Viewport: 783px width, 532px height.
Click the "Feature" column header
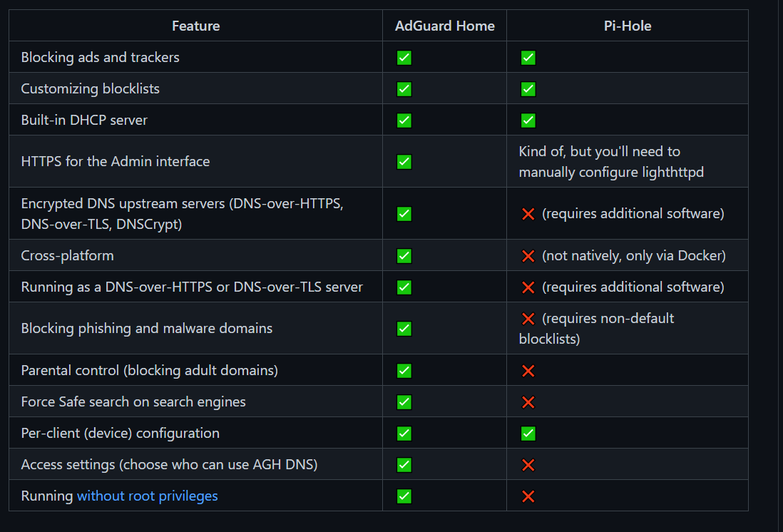pos(195,26)
